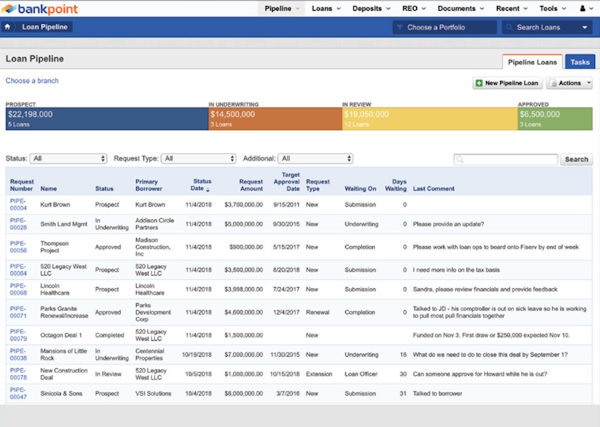Click the New Pipeline Loan button
The width and height of the screenshot is (600, 427).
point(508,83)
